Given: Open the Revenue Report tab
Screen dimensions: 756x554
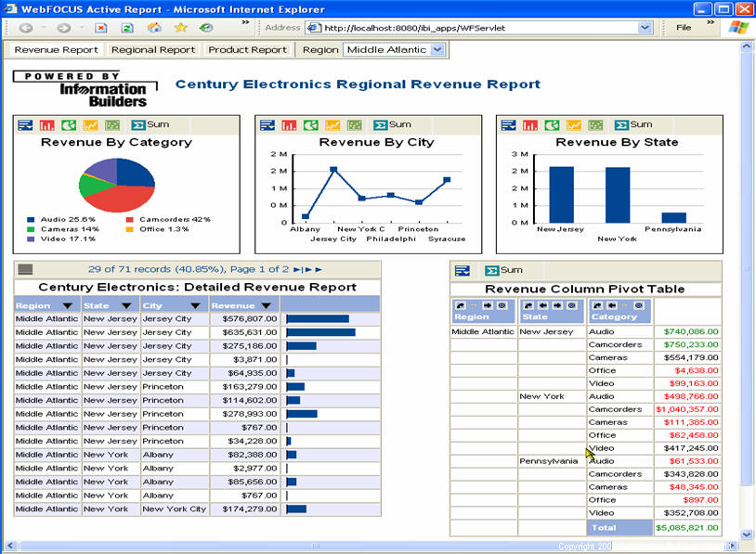Looking at the screenshot, I should [56, 50].
